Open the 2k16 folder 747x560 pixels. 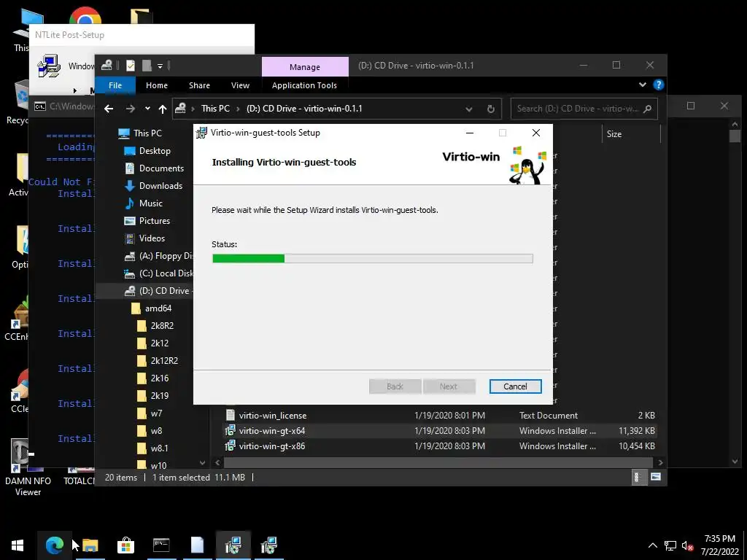tap(159, 378)
